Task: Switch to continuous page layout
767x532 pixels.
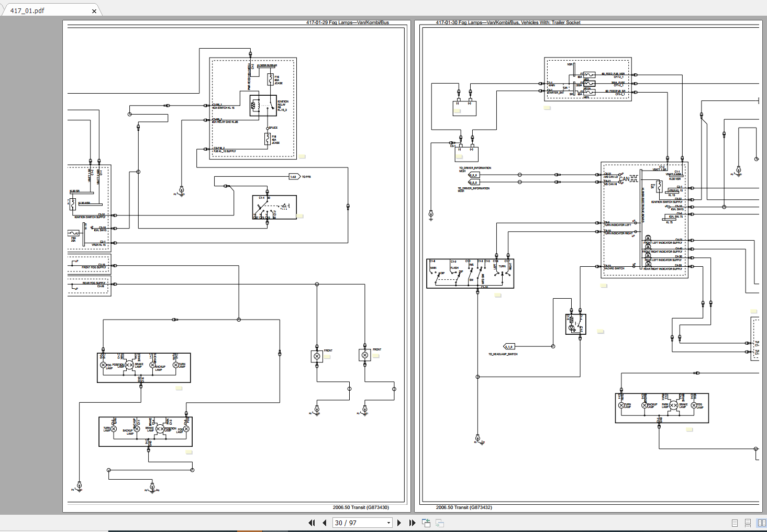Action: pos(748,523)
